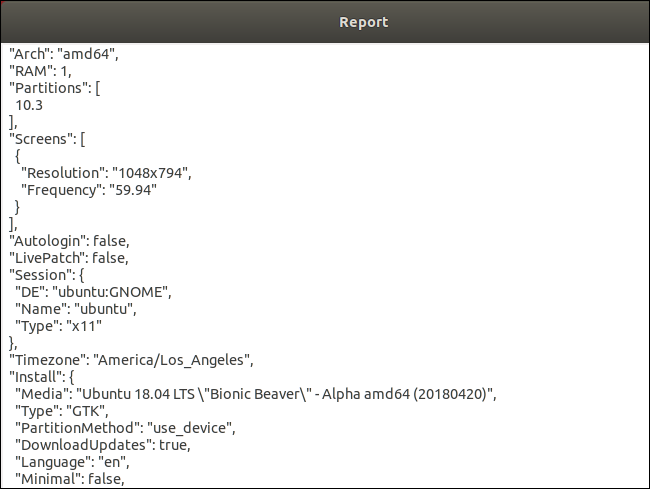Click the 10.3 partition value
The height and width of the screenshot is (489, 650).
point(29,103)
